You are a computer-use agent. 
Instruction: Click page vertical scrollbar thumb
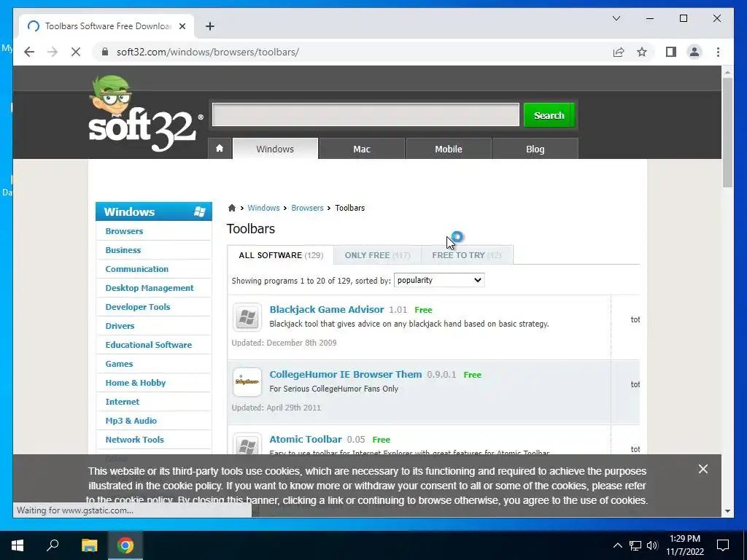727,133
